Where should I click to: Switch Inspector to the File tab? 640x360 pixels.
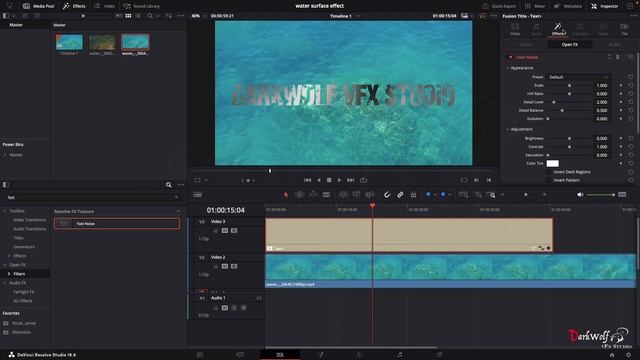click(624, 29)
